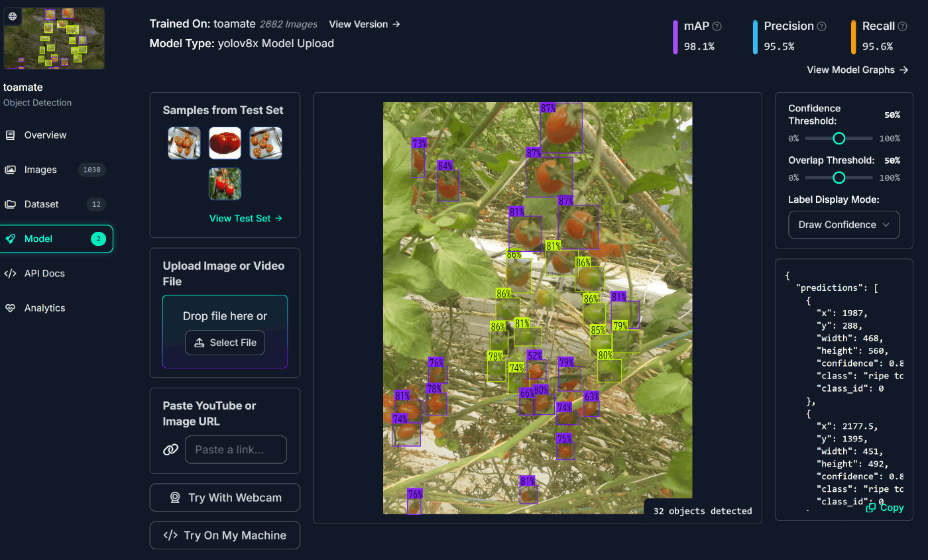The image size is (928, 560).
Task: Click the Analytics heart-pulse icon
Action: 10,308
